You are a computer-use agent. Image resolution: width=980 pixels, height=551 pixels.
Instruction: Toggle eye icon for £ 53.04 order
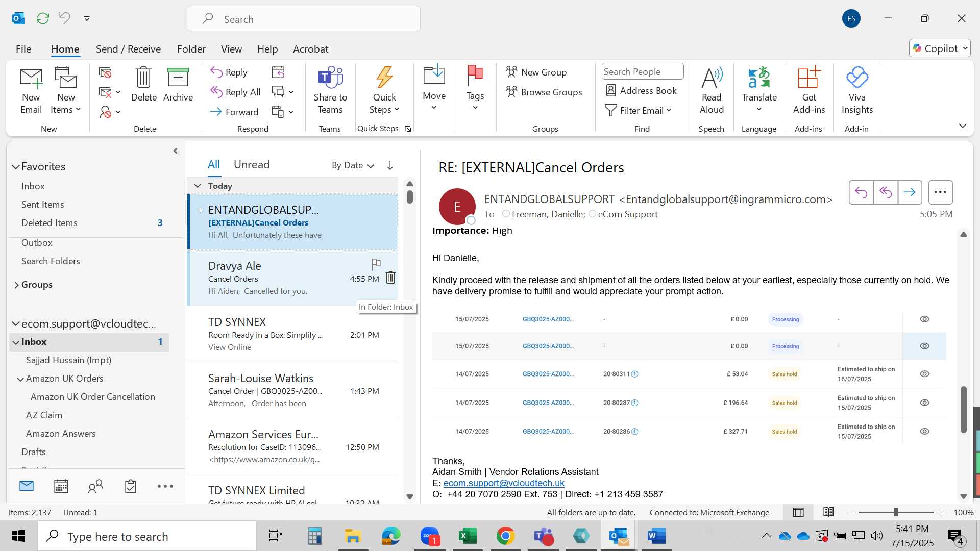924,374
